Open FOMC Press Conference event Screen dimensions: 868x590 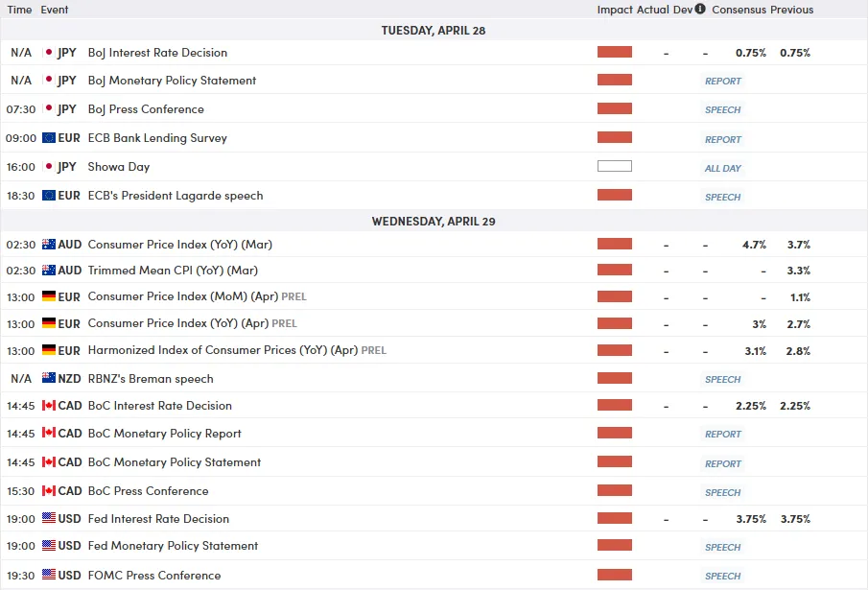[154, 575]
